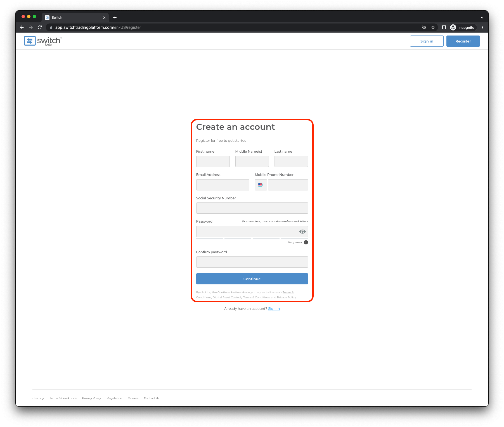The image size is (504, 427).
Task: Open Terms & Conditions footer link
Action: point(63,398)
